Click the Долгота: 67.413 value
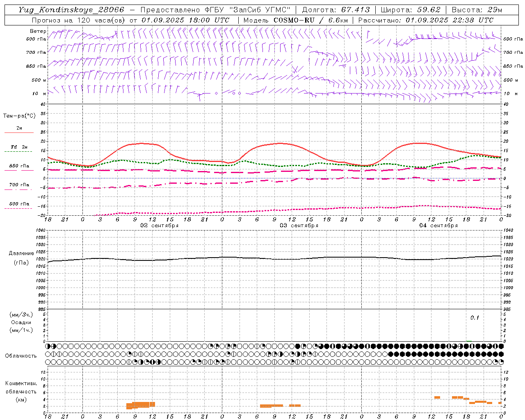The width and height of the screenshot is (525, 420). [x=336, y=10]
